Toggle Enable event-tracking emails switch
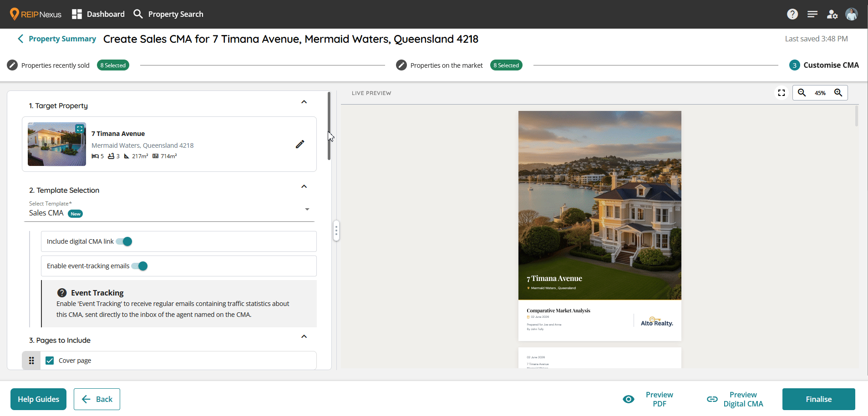The image size is (868, 416). (x=140, y=266)
